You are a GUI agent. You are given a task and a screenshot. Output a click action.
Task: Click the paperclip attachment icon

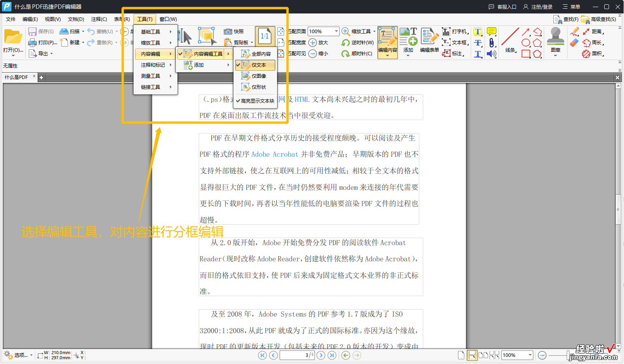pos(492,42)
